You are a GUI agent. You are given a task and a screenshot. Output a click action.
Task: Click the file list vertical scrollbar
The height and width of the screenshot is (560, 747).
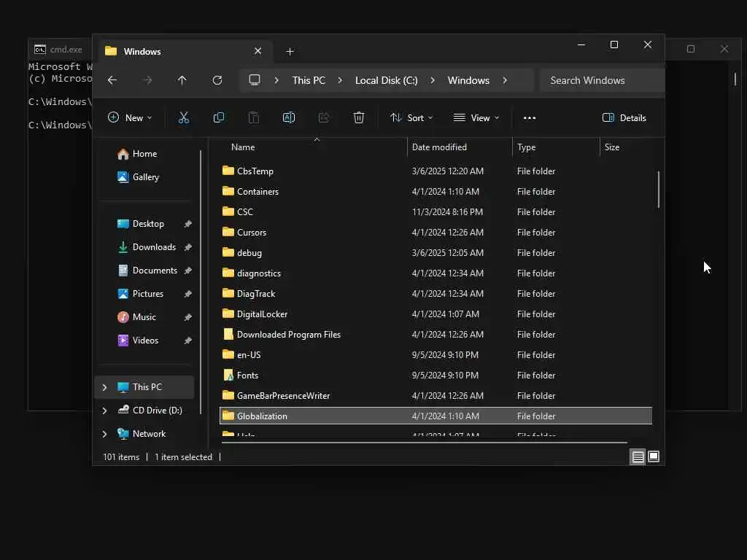659,190
